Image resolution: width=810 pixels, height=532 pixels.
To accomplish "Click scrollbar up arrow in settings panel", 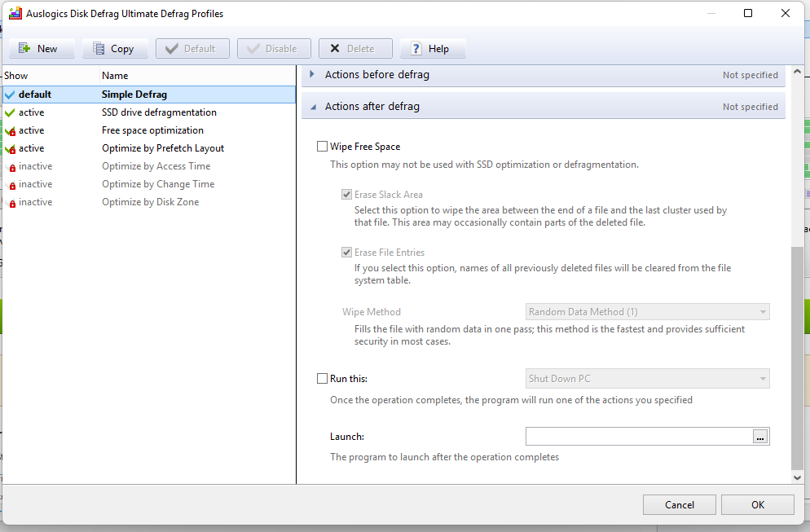I will coord(797,72).
